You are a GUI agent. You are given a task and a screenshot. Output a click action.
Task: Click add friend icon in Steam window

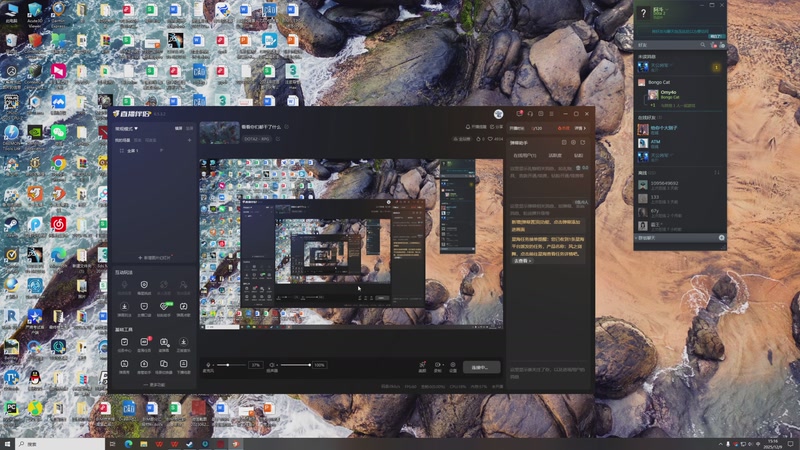(x=714, y=45)
